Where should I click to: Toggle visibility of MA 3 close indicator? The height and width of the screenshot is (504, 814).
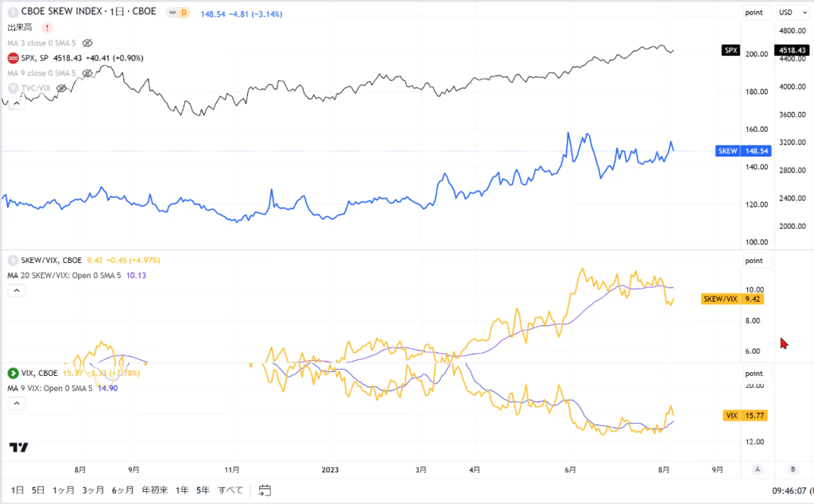click(87, 43)
